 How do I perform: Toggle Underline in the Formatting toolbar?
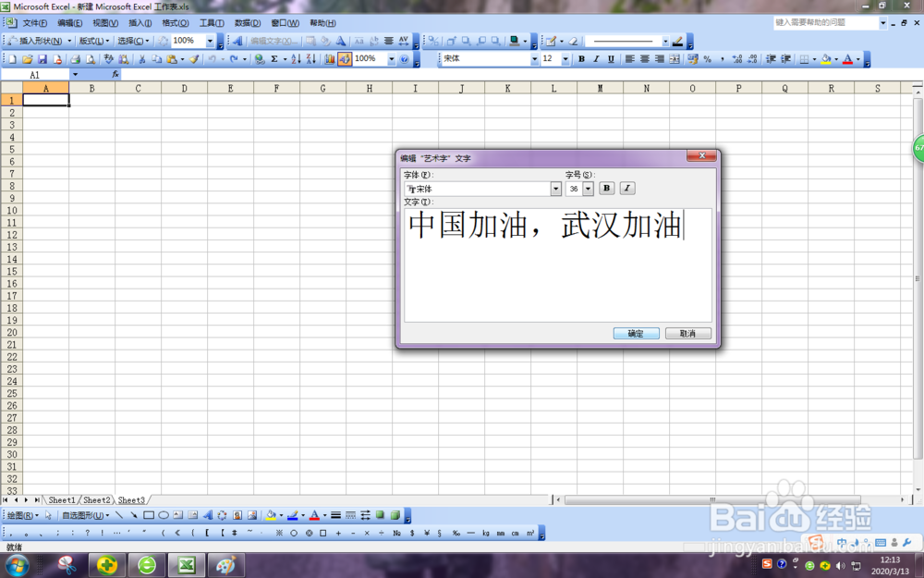pyautogui.click(x=611, y=59)
